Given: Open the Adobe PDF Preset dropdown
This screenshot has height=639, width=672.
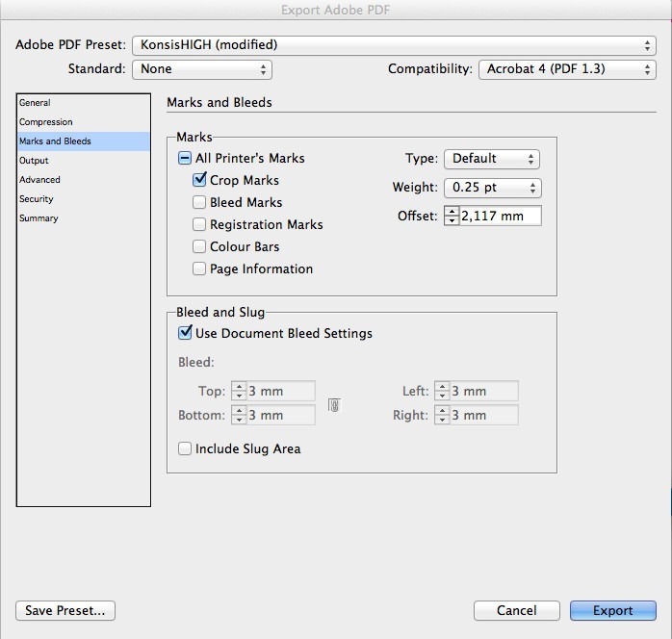Looking at the screenshot, I should coord(394,45).
